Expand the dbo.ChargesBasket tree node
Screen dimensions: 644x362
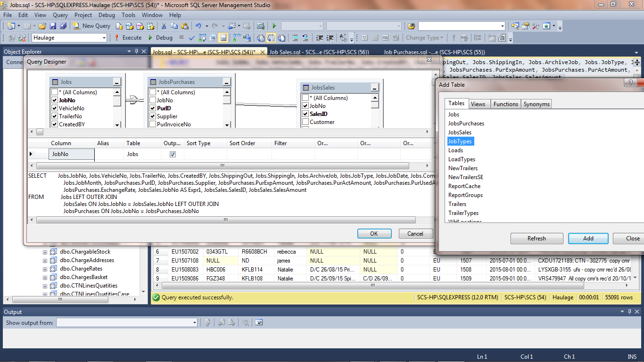(x=45, y=277)
